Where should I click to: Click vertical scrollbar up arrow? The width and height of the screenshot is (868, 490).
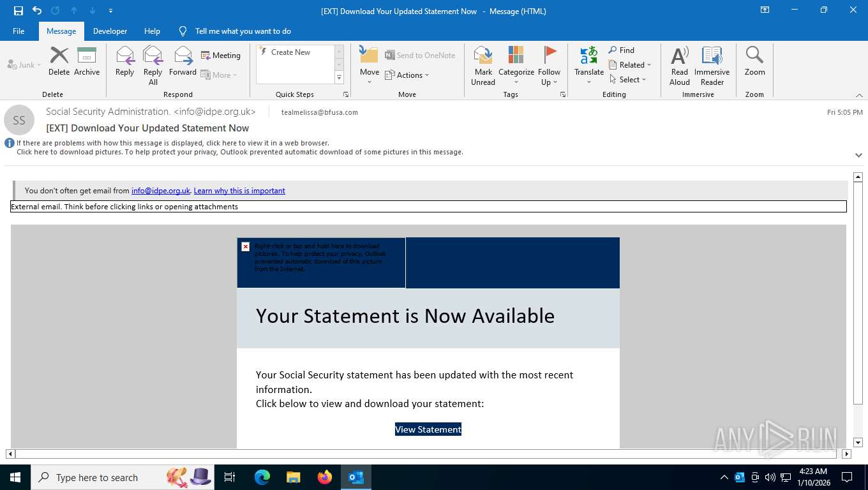858,177
